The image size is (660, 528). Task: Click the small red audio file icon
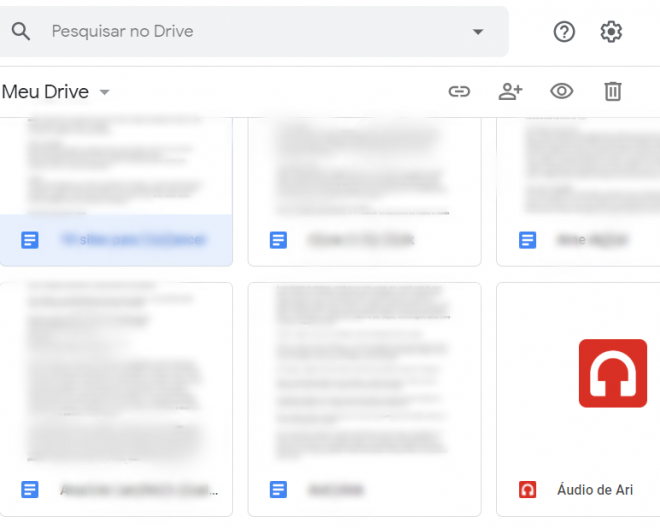[527, 490]
